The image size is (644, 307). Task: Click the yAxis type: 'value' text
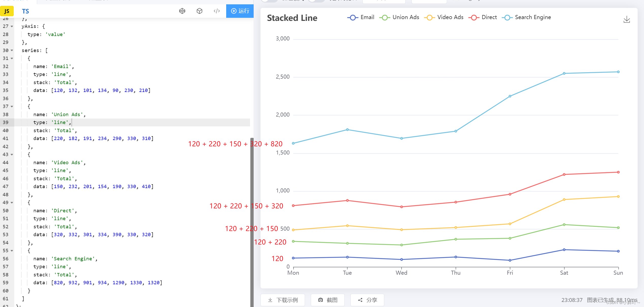(47, 34)
